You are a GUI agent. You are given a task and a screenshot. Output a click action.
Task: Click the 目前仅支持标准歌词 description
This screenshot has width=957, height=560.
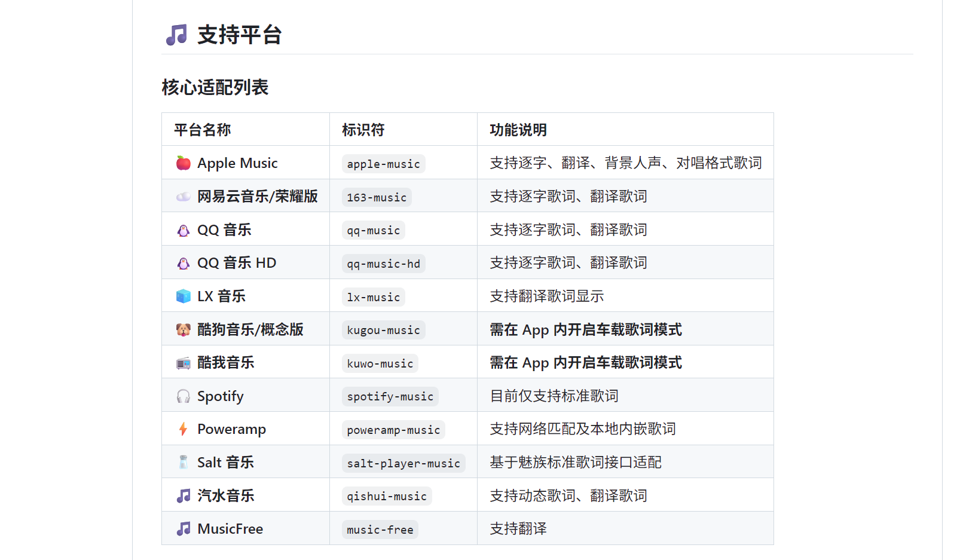coord(554,396)
